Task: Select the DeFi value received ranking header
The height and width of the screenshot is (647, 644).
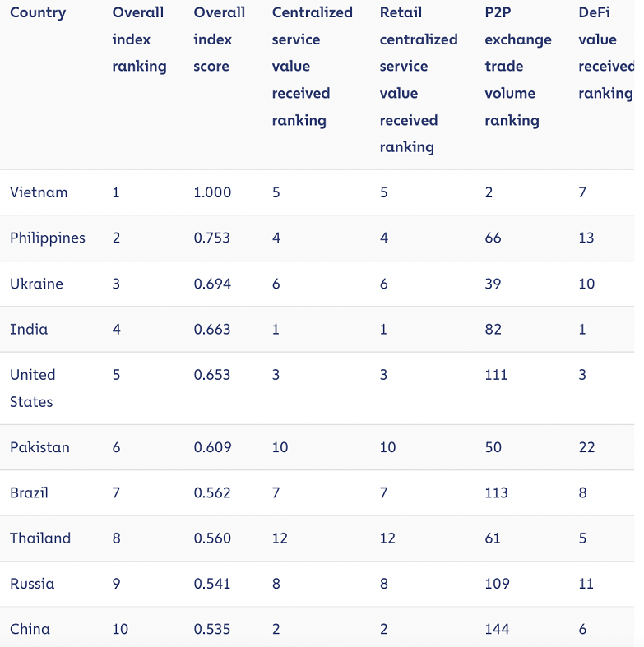Action: pyautogui.click(x=605, y=53)
